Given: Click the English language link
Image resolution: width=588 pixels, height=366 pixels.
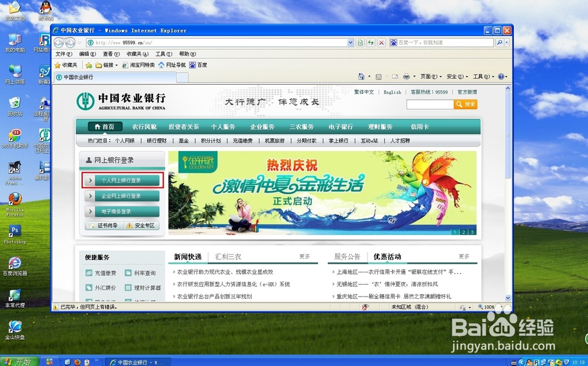Looking at the screenshot, I should pos(392,92).
